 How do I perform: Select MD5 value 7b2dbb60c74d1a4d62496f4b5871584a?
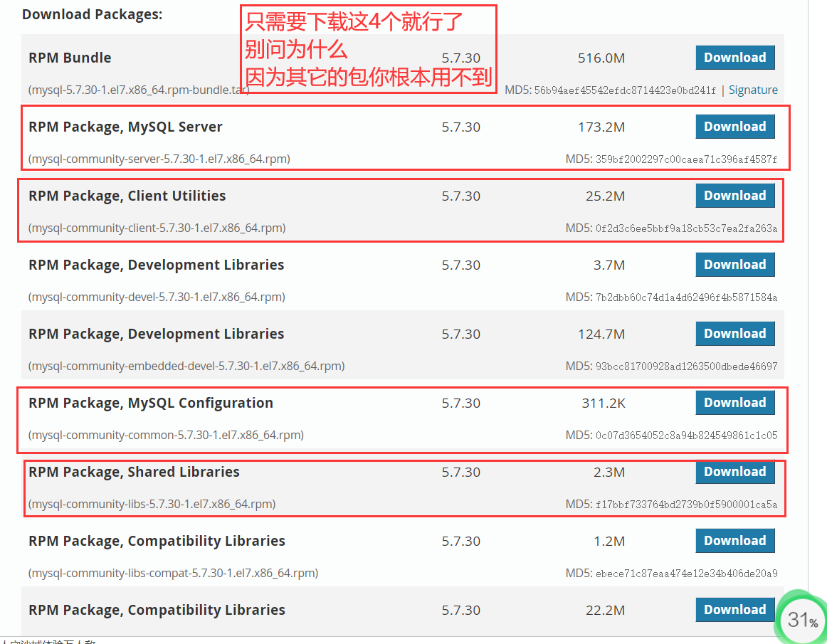click(686, 297)
